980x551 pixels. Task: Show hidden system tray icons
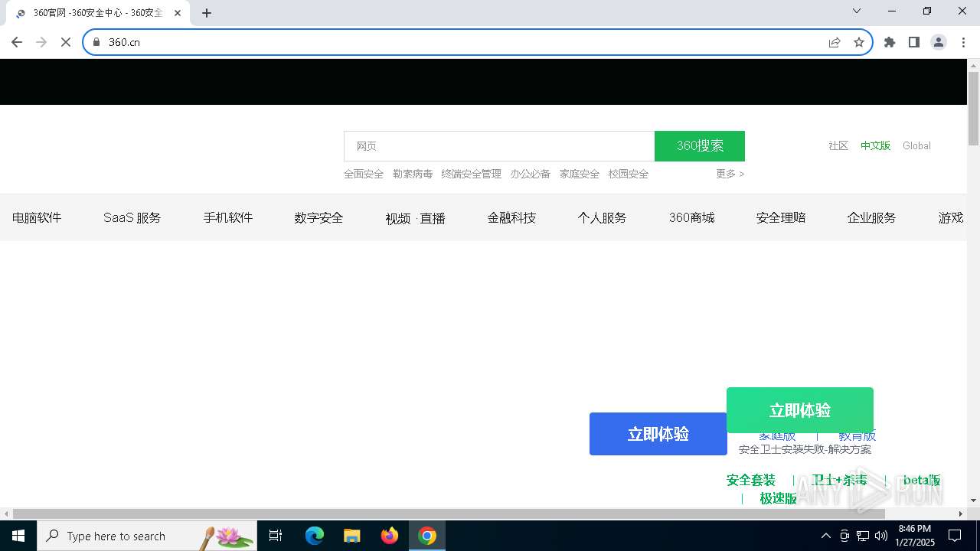[x=825, y=536]
